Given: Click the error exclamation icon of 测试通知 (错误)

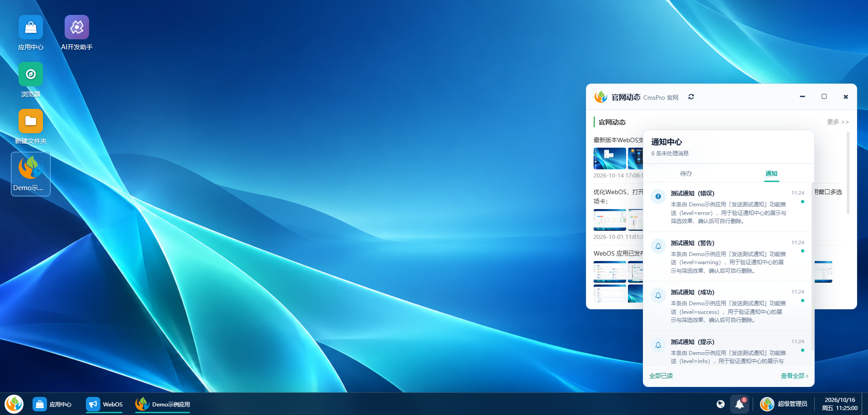Looking at the screenshot, I should (658, 196).
